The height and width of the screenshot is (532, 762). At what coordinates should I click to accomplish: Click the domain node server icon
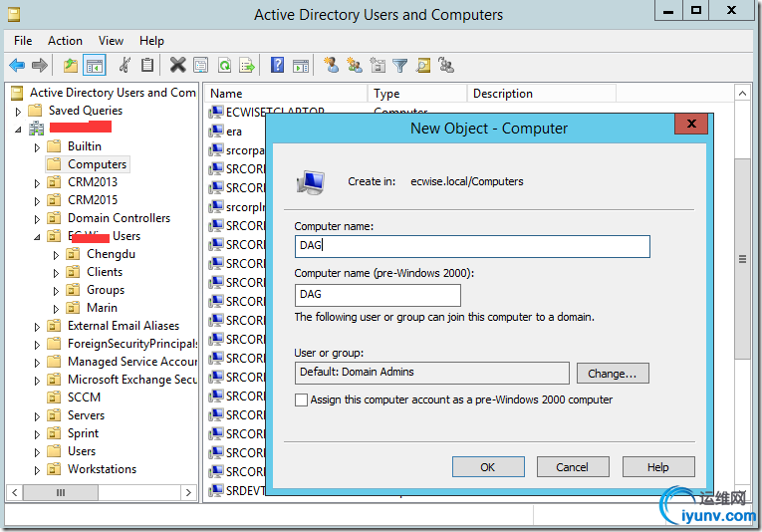coord(37,129)
